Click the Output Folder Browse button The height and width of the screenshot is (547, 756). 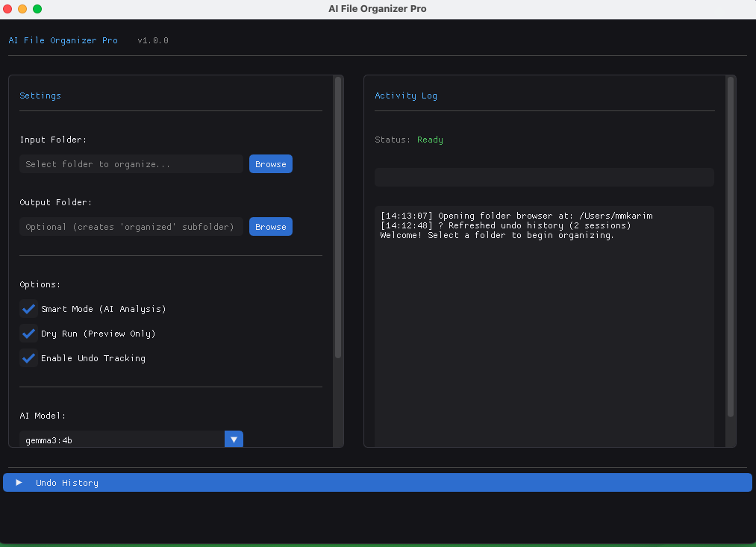tap(270, 227)
